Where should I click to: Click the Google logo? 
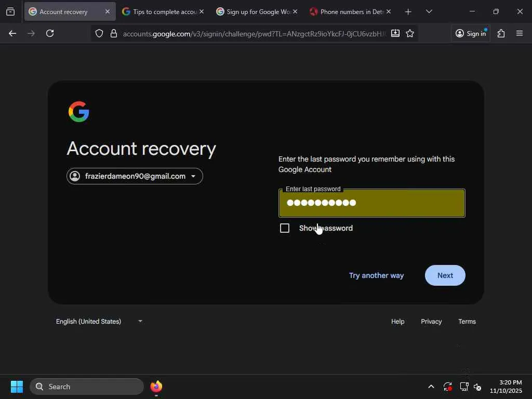pyautogui.click(x=79, y=112)
